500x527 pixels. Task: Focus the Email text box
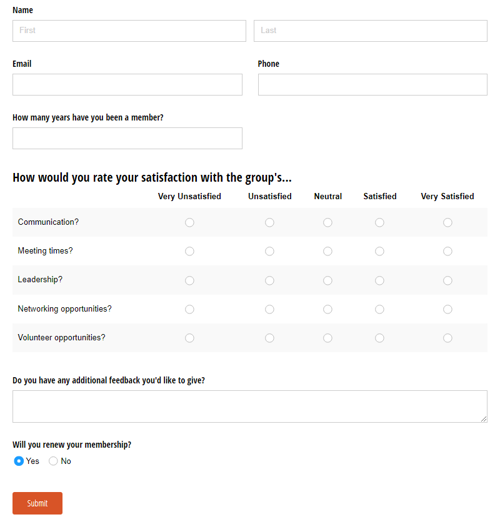point(127,85)
